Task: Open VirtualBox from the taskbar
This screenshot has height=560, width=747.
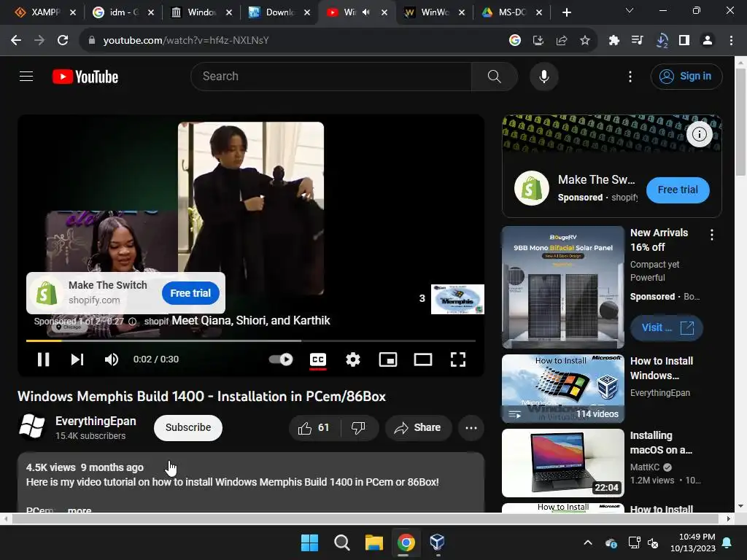Action: coord(438,542)
